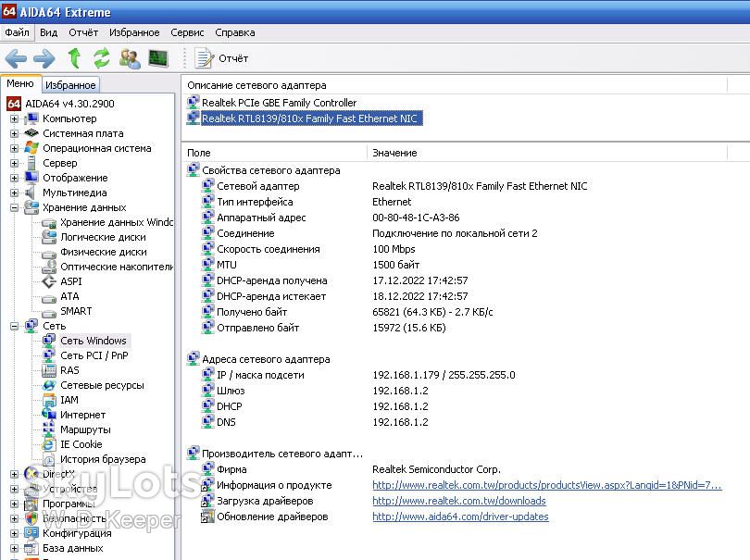Open the Справка menu
Viewport: 750px width, 560px height.
tap(235, 32)
